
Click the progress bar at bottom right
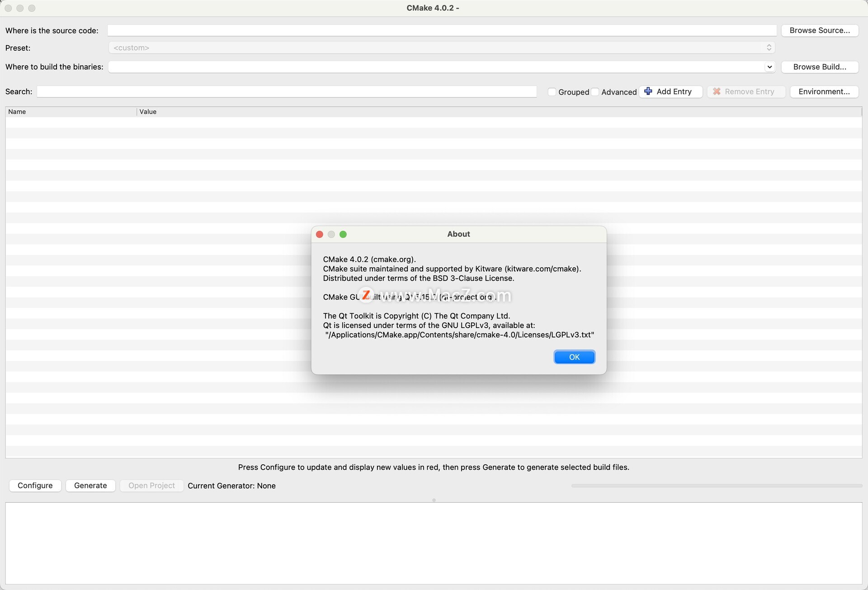pos(717,485)
